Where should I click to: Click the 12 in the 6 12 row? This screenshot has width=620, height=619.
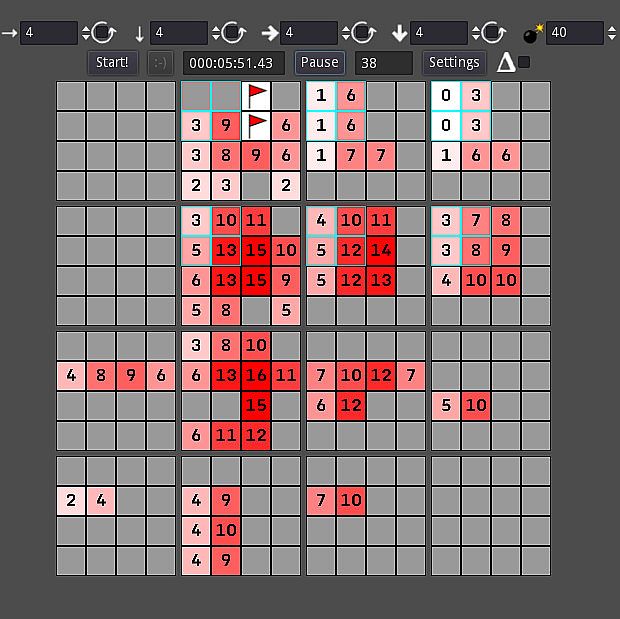click(x=351, y=406)
